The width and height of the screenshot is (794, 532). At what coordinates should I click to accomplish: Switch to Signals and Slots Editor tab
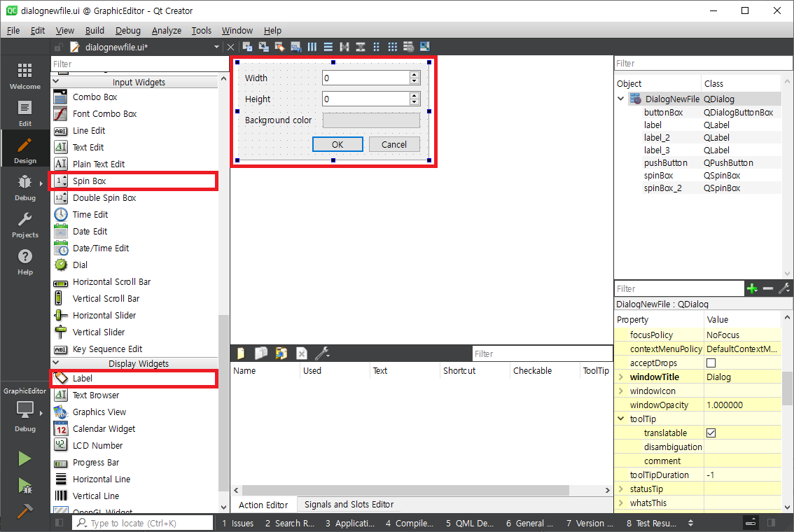click(x=349, y=504)
